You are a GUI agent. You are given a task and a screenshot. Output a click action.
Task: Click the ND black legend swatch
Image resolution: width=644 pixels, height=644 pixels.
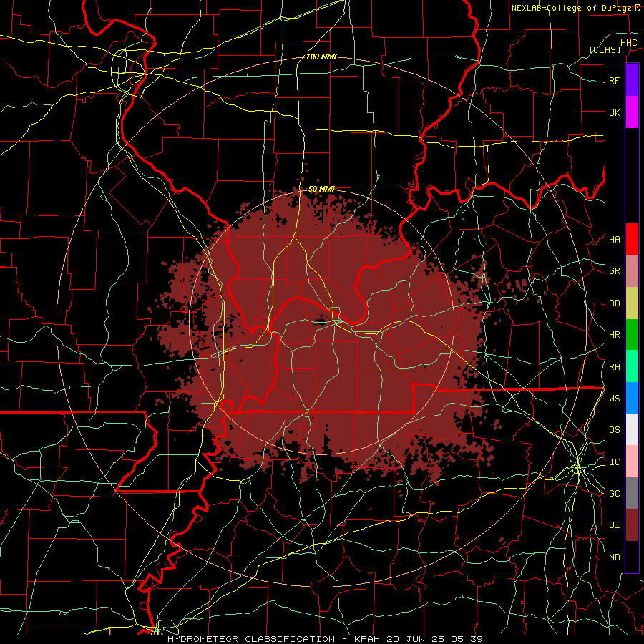[632, 557]
